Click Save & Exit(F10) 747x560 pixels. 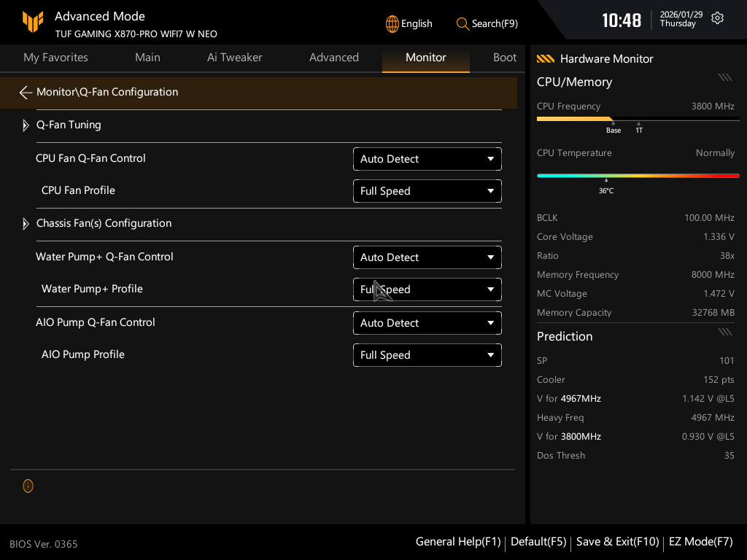[x=617, y=542]
